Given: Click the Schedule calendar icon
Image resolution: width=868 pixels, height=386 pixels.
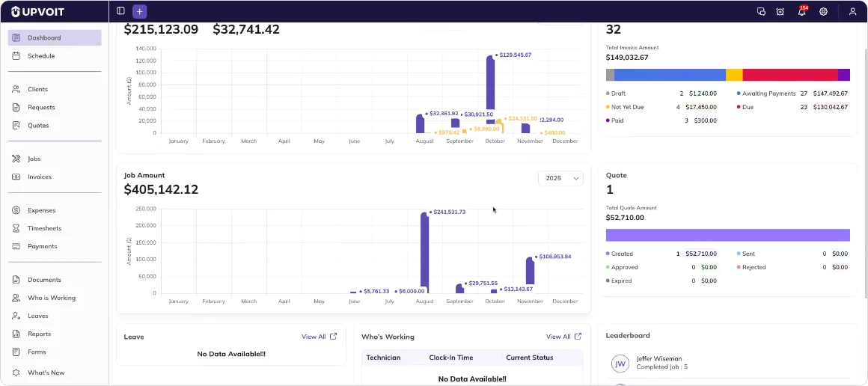Looking at the screenshot, I should click(16, 56).
